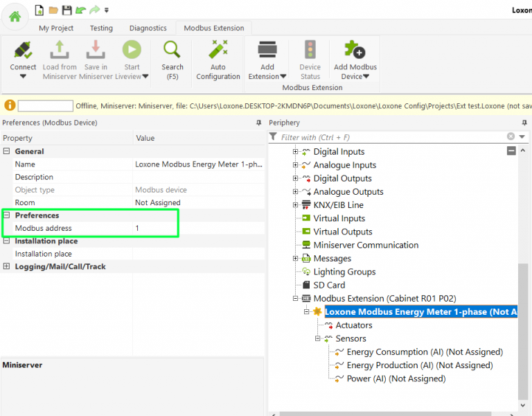The image size is (532, 416).
Task: Click the Modbus address value field
Action: pos(197,228)
